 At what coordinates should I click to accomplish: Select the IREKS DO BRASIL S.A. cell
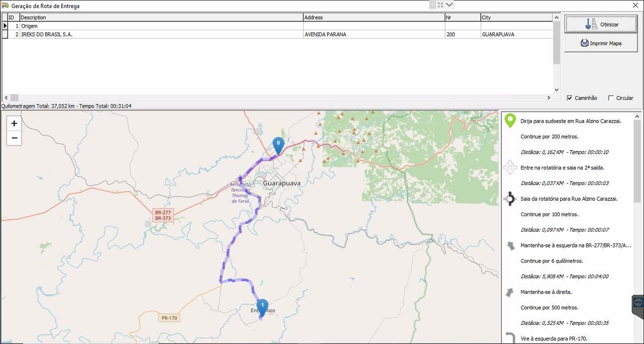[x=161, y=34]
